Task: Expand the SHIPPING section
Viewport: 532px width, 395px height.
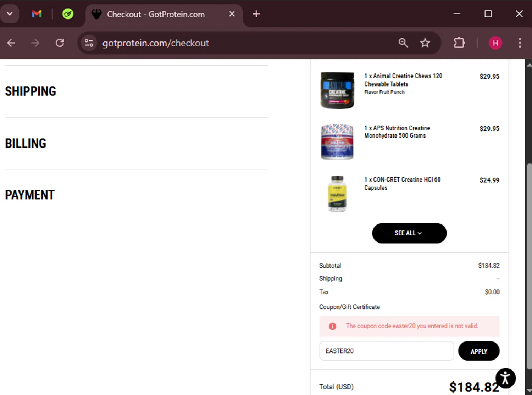Action: pos(31,91)
